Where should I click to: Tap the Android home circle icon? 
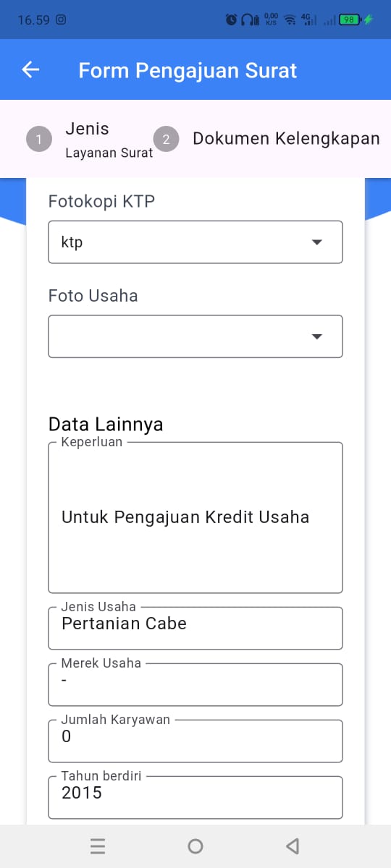(x=195, y=846)
